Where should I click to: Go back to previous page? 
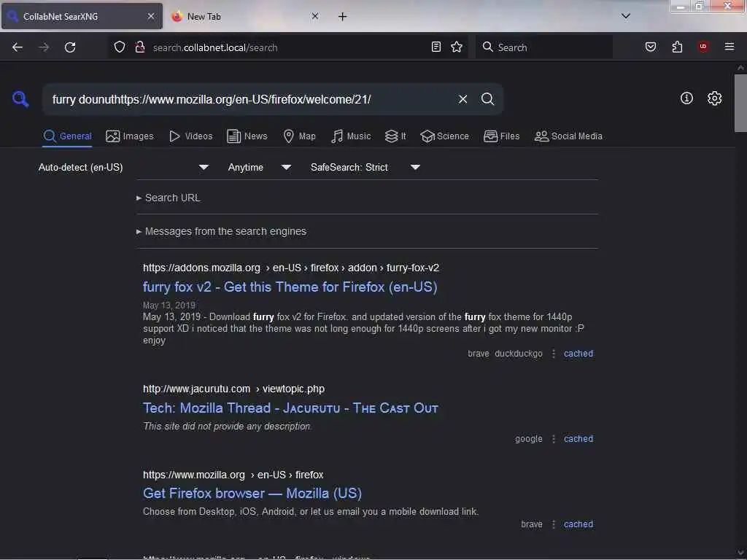18,47
